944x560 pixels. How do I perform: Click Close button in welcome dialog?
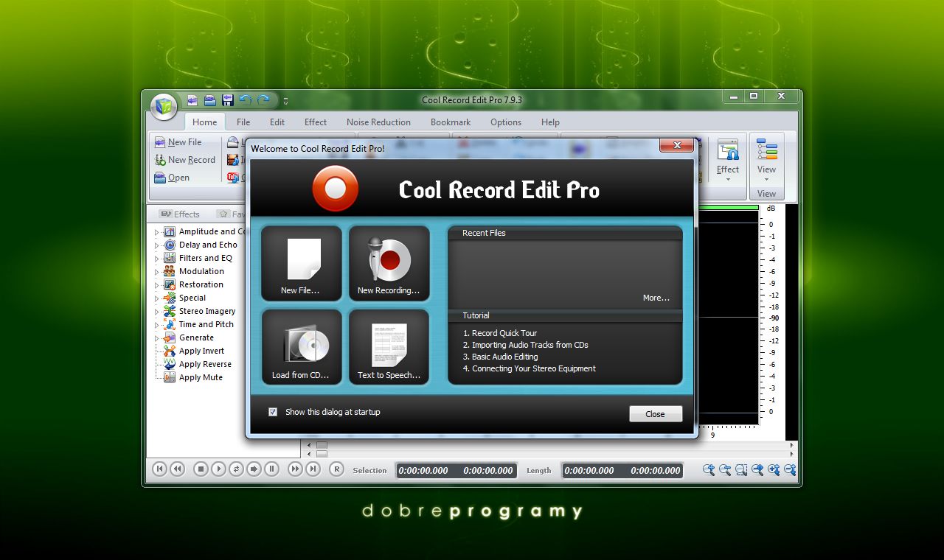[x=656, y=414]
